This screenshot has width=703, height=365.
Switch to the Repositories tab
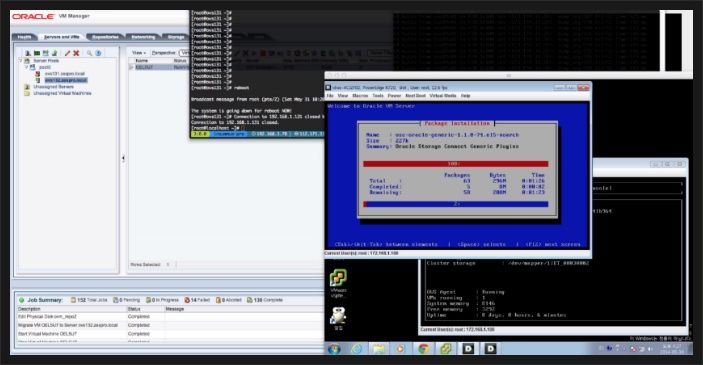coord(105,37)
